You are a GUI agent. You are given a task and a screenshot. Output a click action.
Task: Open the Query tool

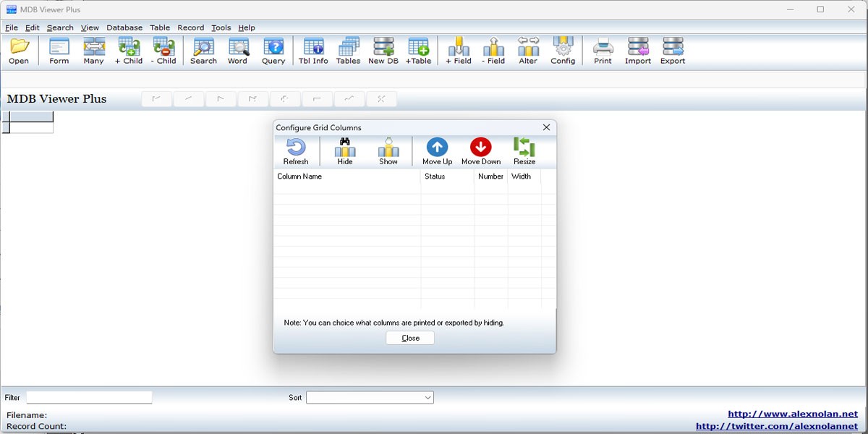(x=273, y=51)
